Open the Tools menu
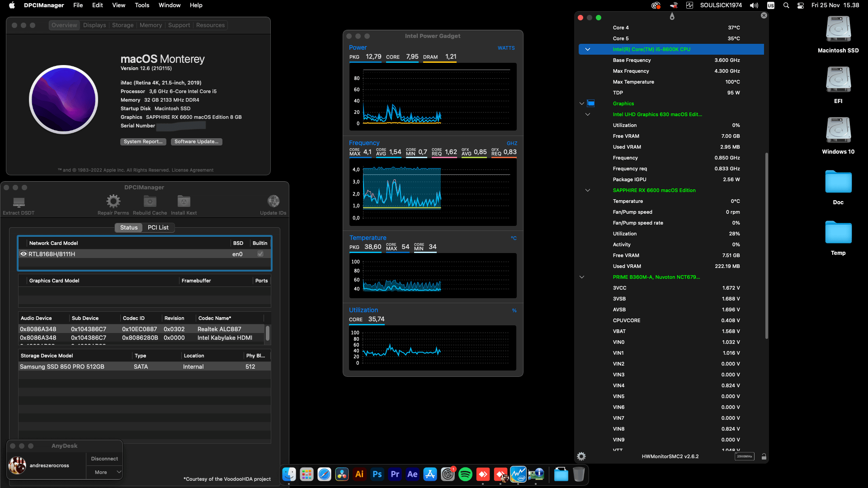This screenshot has width=868, height=488. tap(142, 5)
